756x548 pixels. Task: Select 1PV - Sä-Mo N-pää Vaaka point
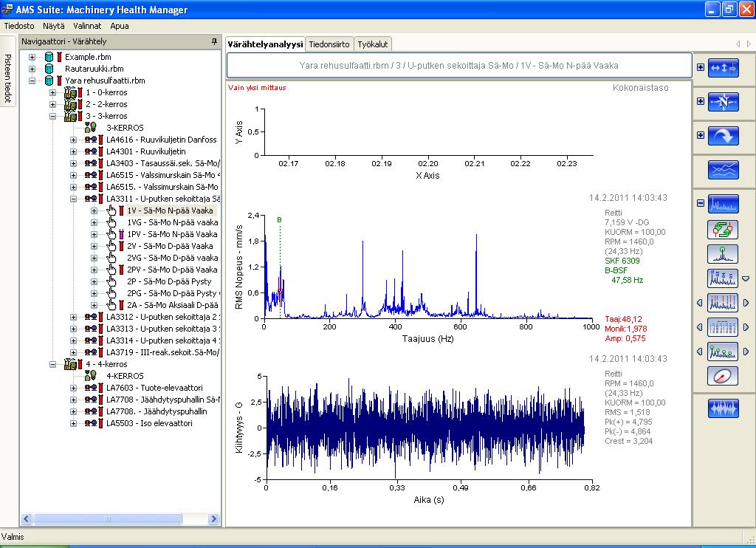pos(172,234)
